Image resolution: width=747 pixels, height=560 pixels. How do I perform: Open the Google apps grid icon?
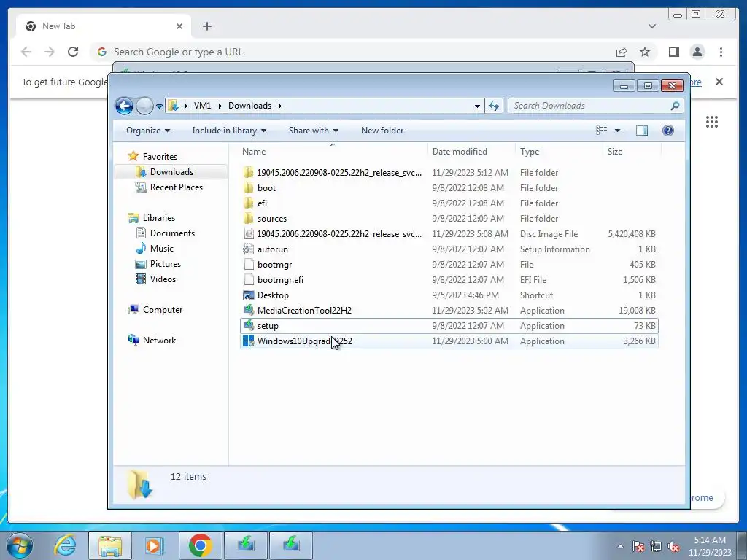pyautogui.click(x=712, y=122)
